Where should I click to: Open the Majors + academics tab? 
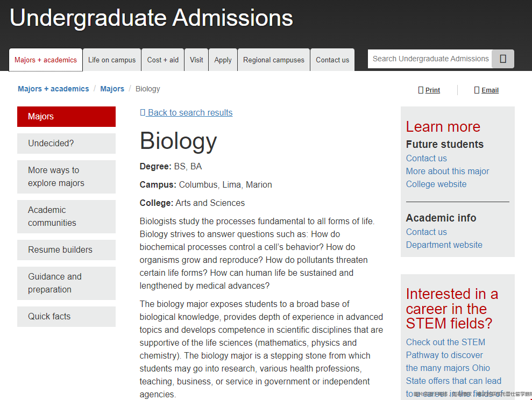(x=46, y=60)
